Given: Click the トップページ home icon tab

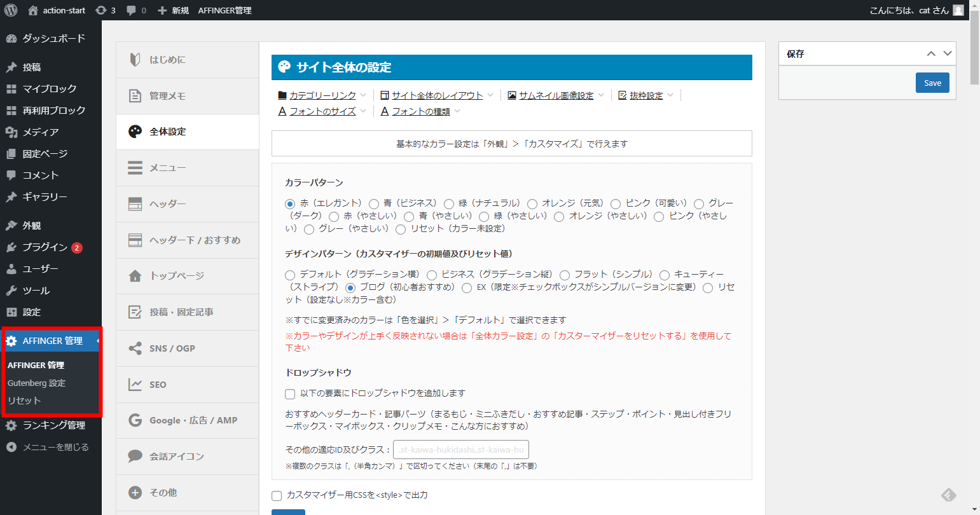Looking at the screenshot, I should tap(135, 276).
